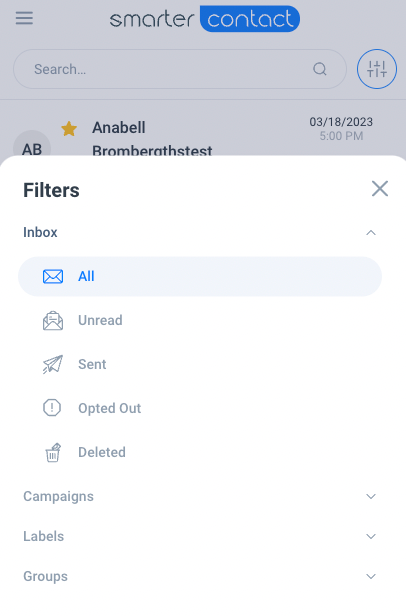This screenshot has width=406, height=616.
Task: Click the open envelope Unread icon
Action: 53,321
